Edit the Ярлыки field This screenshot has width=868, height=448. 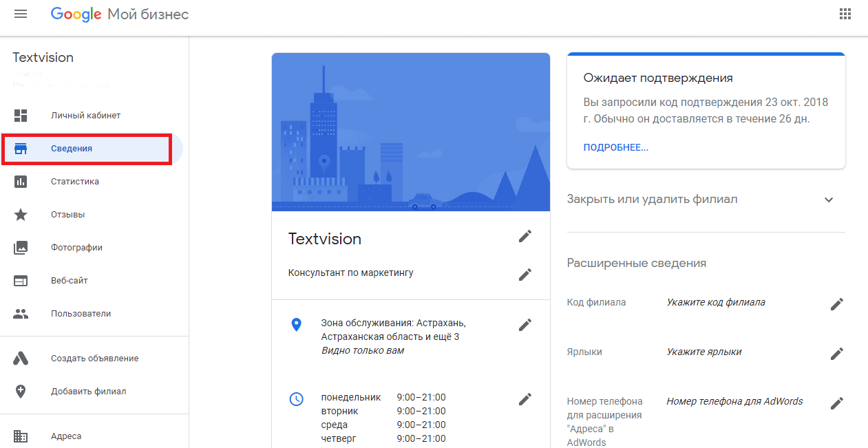click(x=837, y=353)
